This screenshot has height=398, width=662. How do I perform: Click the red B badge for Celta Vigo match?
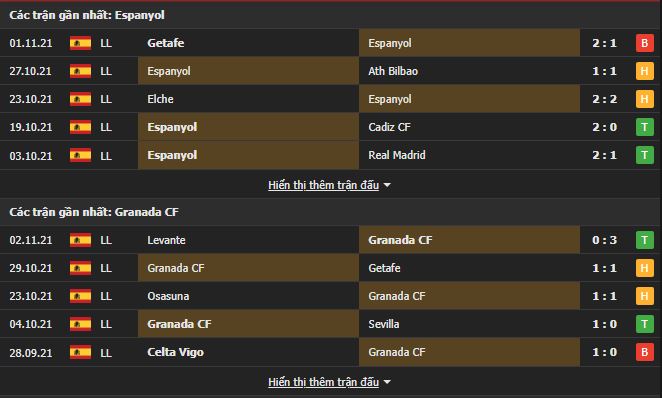644,352
